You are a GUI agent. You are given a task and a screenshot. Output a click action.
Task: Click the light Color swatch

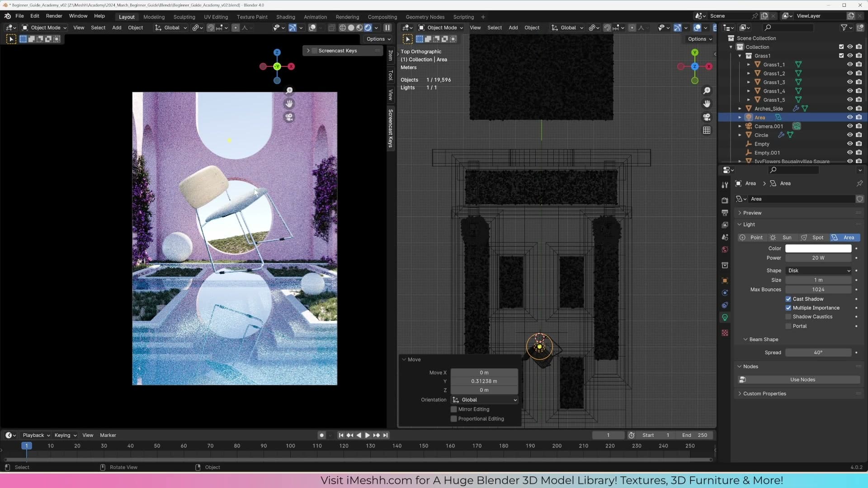pos(818,249)
